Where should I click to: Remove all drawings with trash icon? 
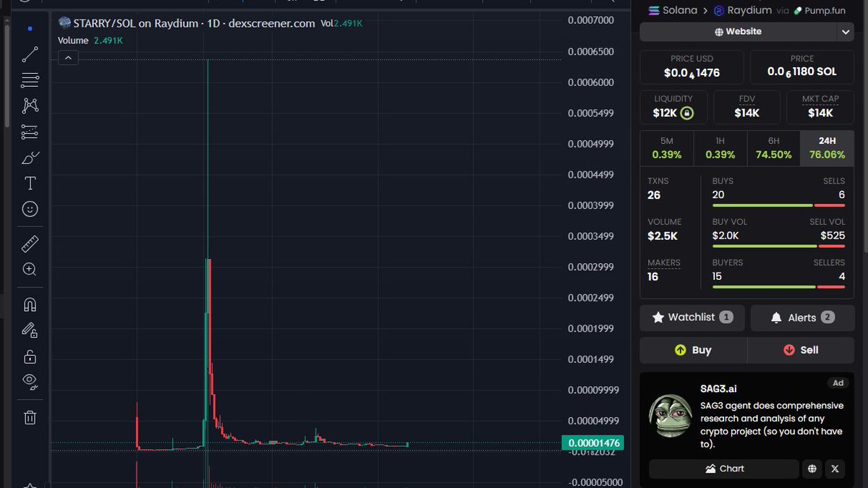click(30, 417)
